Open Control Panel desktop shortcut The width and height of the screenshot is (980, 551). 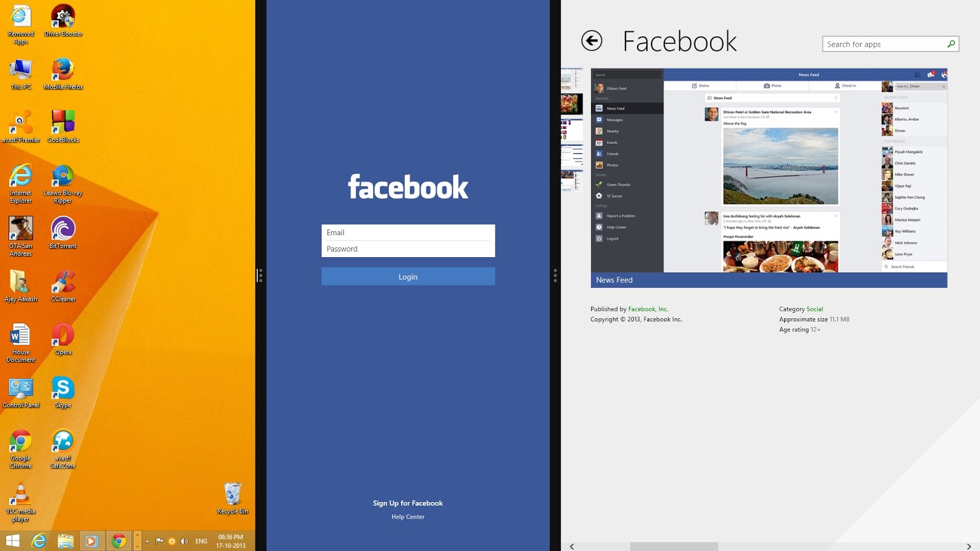tap(21, 392)
